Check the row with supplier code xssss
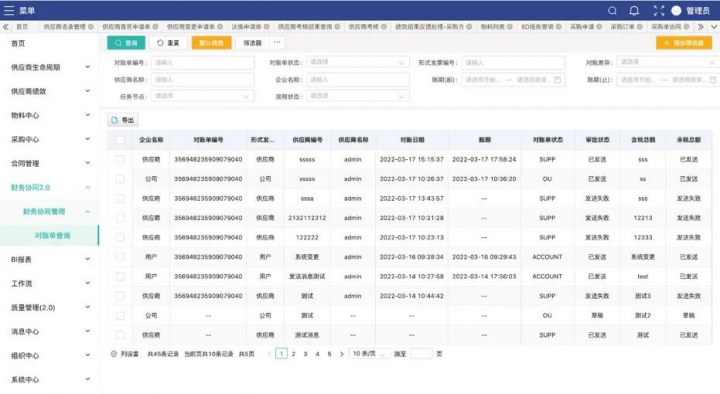The height and width of the screenshot is (394, 720). [120, 179]
